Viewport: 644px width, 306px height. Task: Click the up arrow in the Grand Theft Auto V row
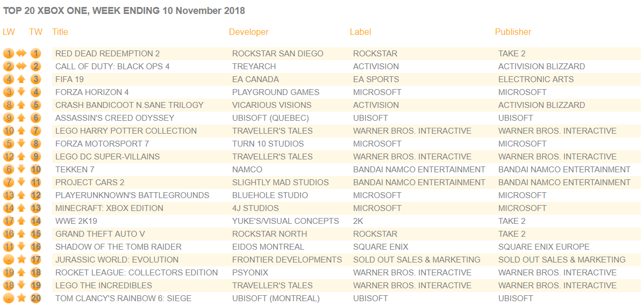tap(22, 234)
